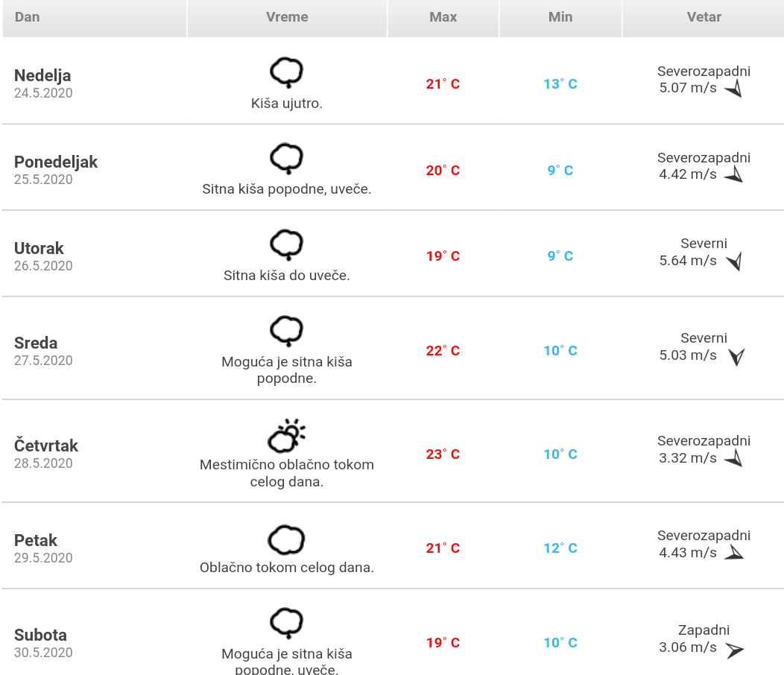784x675 pixels.
Task: Select the Četvrtak day label
Action: (46, 446)
